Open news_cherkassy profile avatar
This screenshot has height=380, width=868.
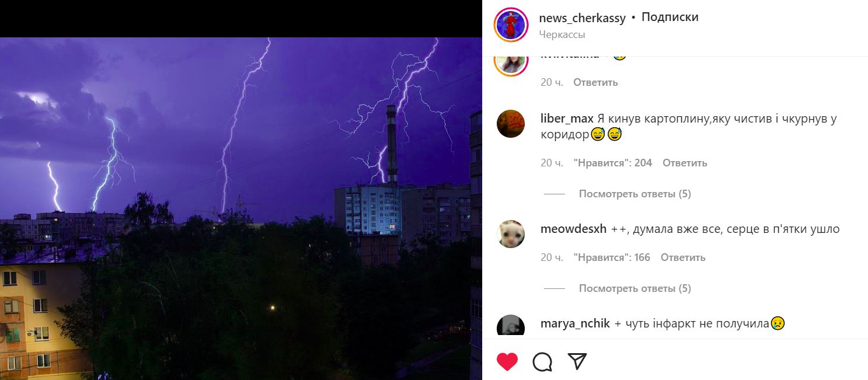coord(511,25)
